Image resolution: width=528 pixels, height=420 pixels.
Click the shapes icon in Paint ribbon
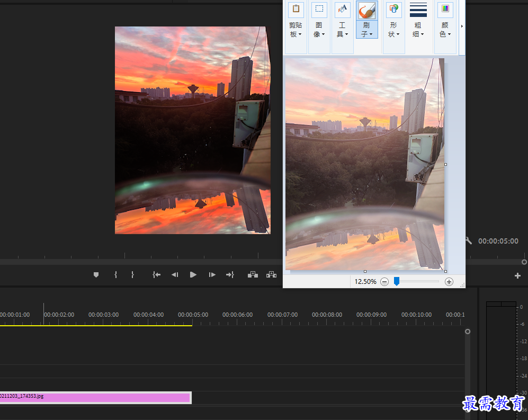pyautogui.click(x=393, y=9)
